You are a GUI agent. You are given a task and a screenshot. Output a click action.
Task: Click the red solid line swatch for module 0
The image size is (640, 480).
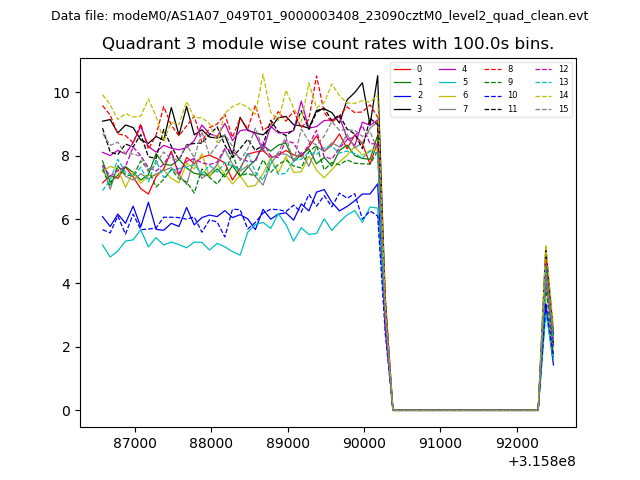click(404, 69)
